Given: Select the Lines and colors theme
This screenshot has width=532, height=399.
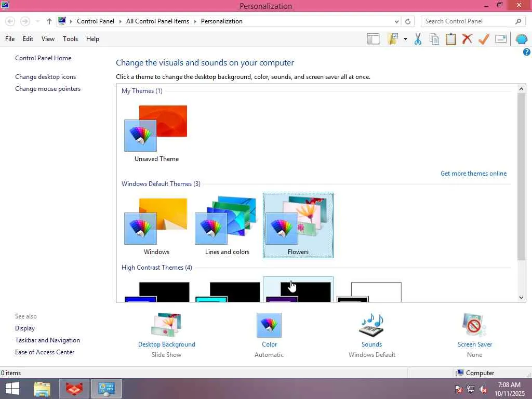Looking at the screenshot, I should tap(227, 225).
